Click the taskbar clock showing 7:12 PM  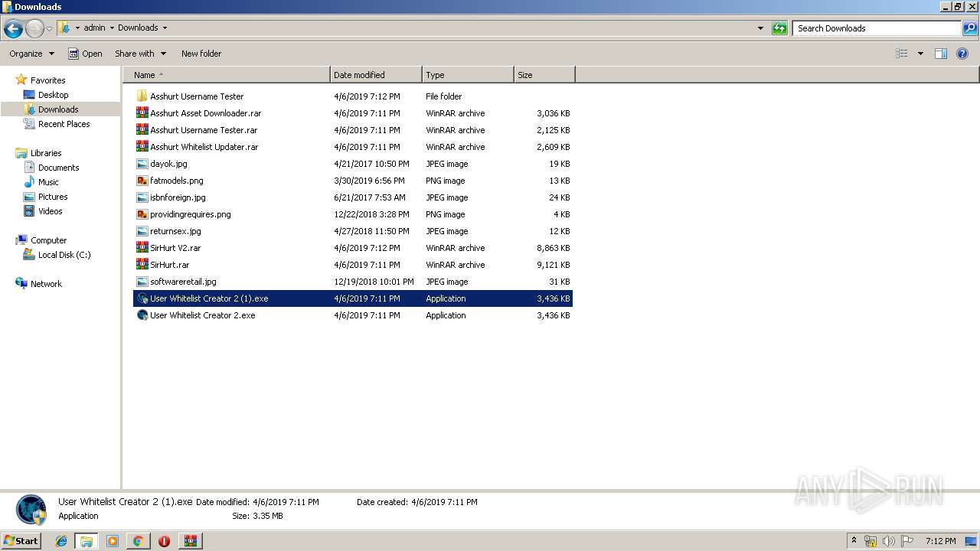point(940,541)
